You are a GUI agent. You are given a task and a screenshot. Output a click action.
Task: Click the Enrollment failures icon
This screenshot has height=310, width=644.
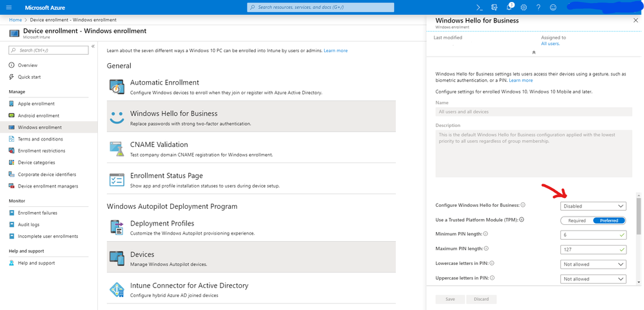click(x=11, y=213)
